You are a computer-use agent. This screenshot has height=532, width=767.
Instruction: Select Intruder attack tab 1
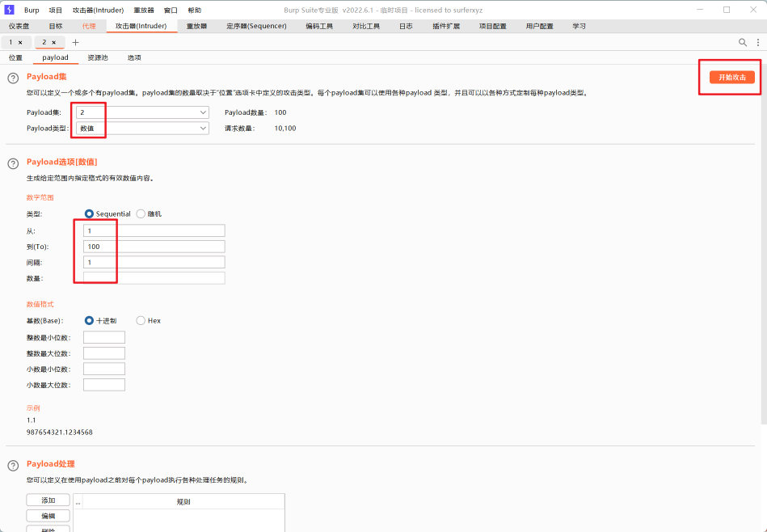pos(11,43)
